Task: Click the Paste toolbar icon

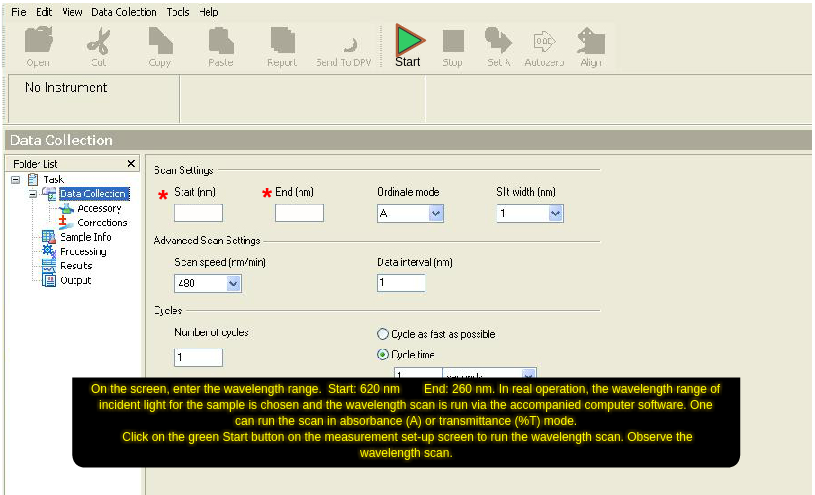Action: click(221, 42)
